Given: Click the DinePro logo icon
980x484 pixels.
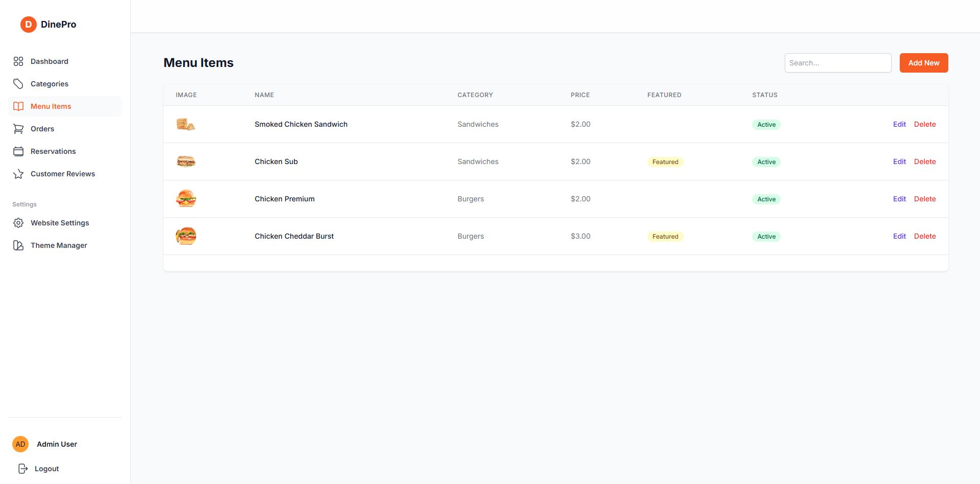Looking at the screenshot, I should (x=28, y=24).
